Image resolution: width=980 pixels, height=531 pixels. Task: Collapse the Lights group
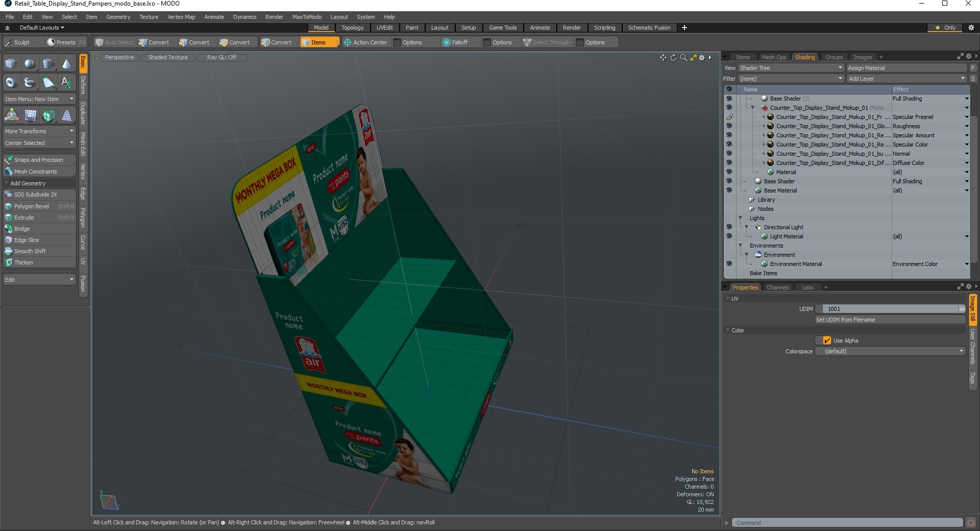coord(740,218)
